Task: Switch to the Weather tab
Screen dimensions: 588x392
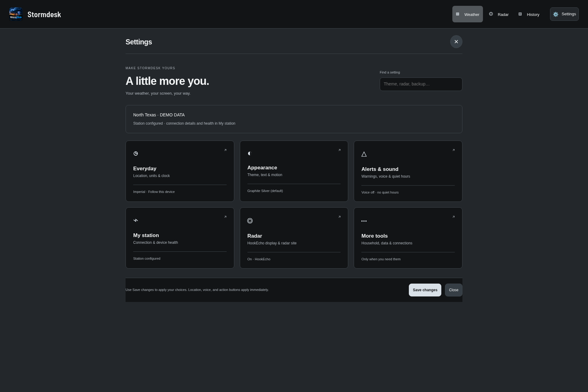Action: coord(468,14)
